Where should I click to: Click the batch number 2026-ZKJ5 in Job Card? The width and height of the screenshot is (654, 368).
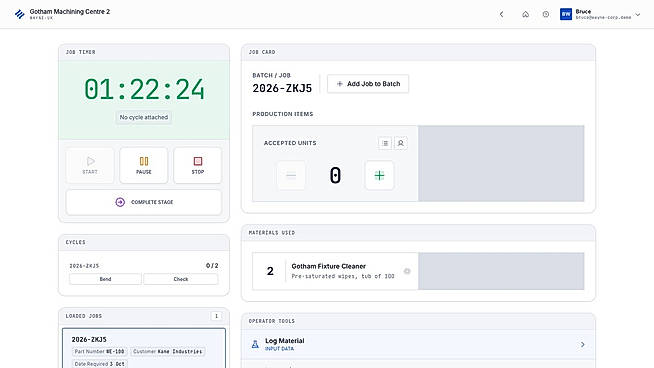pos(282,88)
